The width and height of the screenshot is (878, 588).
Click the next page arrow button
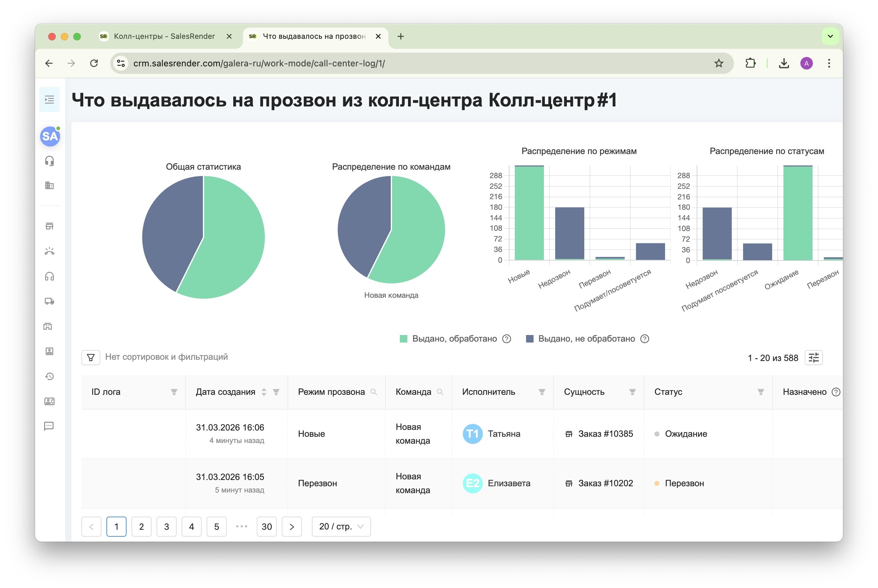tap(292, 526)
